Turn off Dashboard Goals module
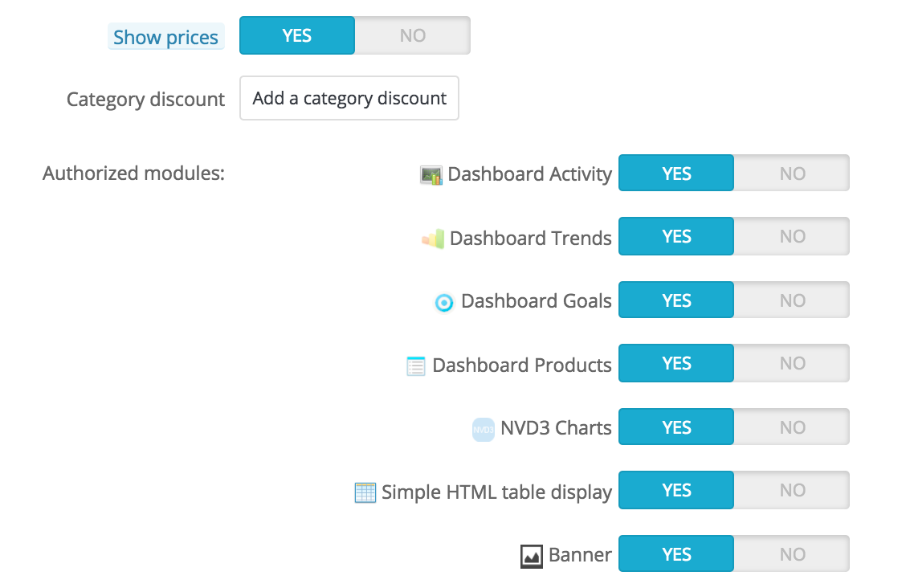906x588 pixels. (x=792, y=300)
